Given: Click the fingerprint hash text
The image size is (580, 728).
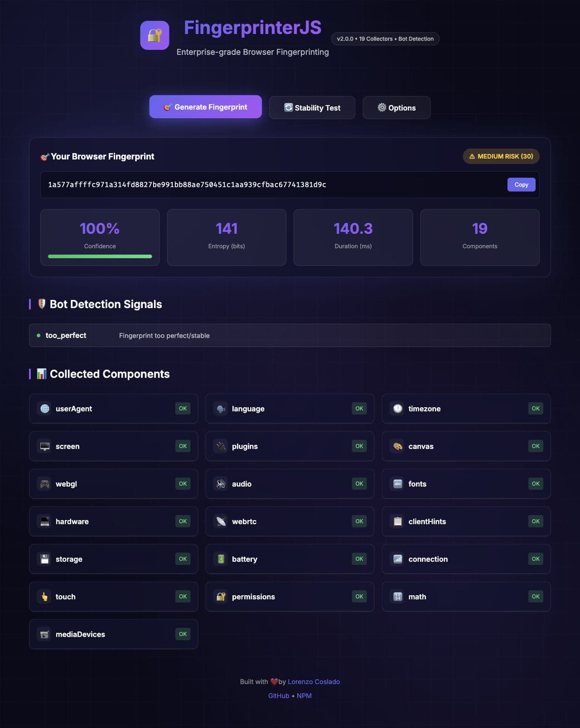Looking at the screenshot, I should [187, 184].
